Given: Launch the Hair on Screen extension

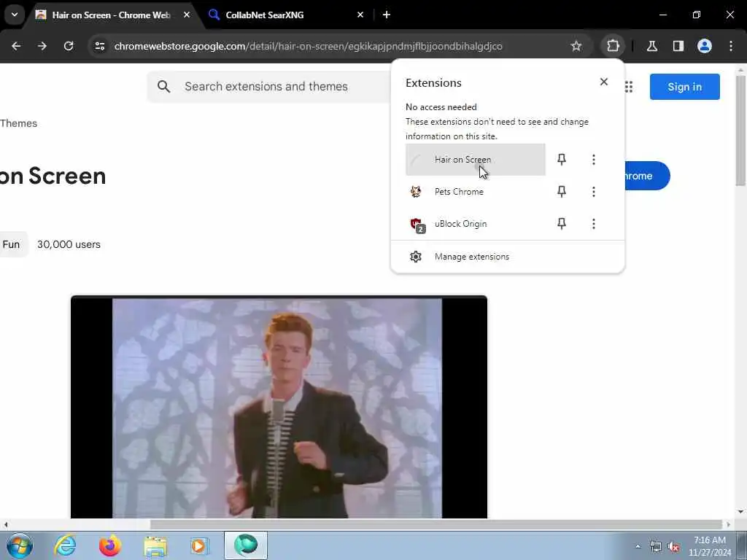Looking at the screenshot, I should [x=476, y=160].
